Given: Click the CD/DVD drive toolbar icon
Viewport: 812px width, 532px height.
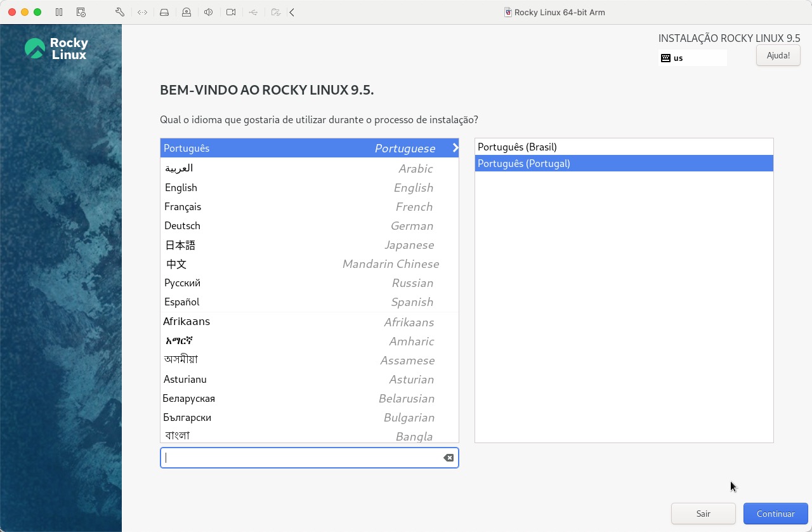Looking at the screenshot, I should pyautogui.click(x=187, y=12).
